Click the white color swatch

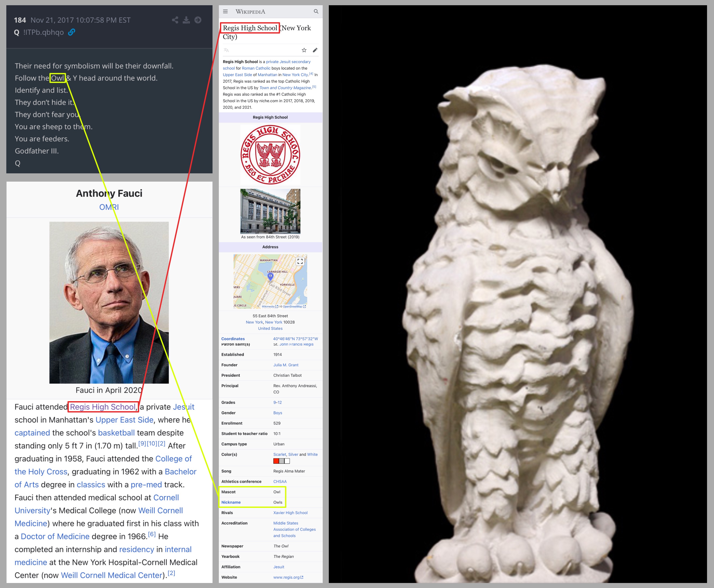[287, 461]
